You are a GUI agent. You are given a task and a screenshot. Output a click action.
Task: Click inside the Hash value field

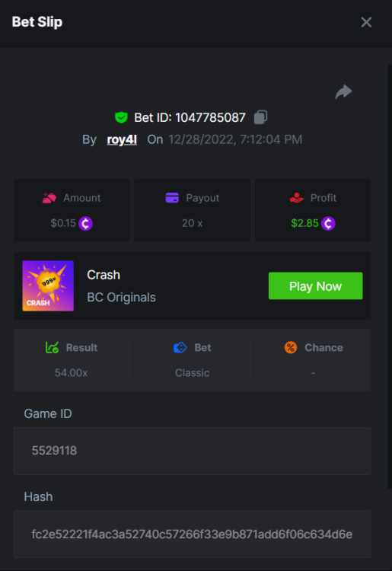click(x=192, y=534)
